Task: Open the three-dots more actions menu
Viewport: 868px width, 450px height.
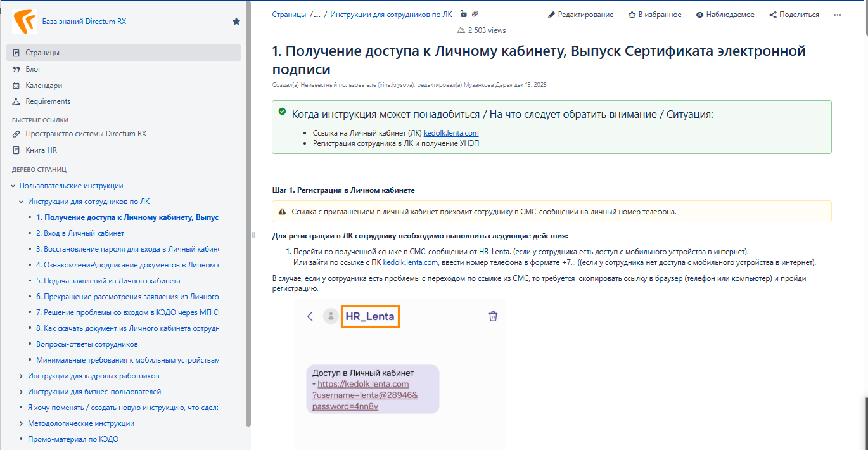Action: tap(838, 15)
